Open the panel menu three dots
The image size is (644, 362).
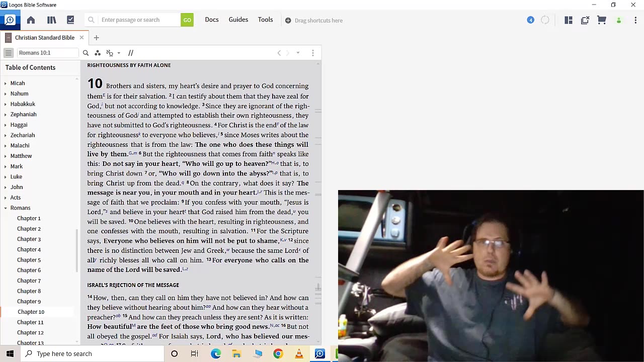(x=313, y=53)
